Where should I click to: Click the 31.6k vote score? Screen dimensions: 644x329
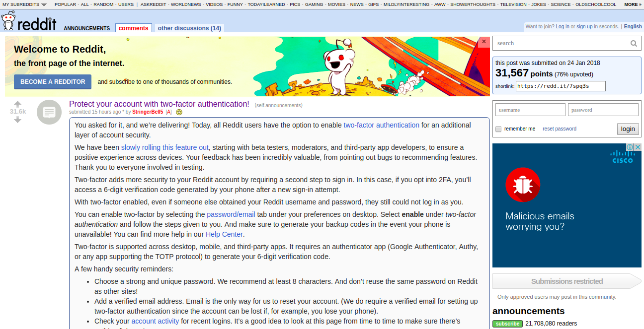(x=18, y=112)
